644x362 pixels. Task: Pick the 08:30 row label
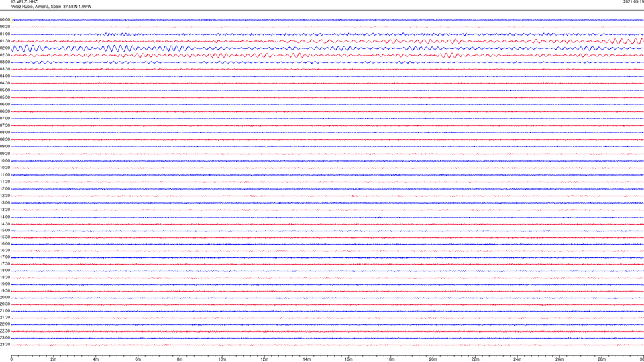(x=5, y=139)
